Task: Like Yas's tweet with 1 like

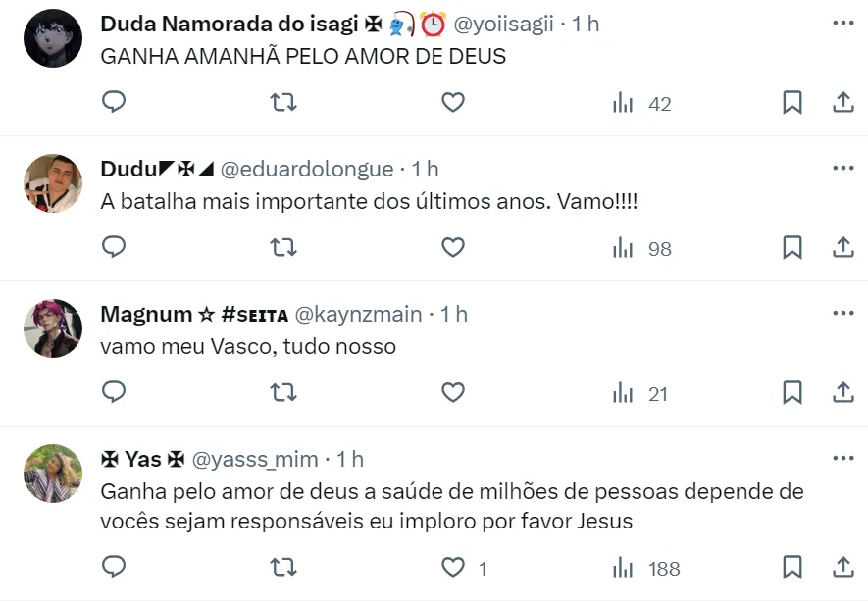Action: 452,568
